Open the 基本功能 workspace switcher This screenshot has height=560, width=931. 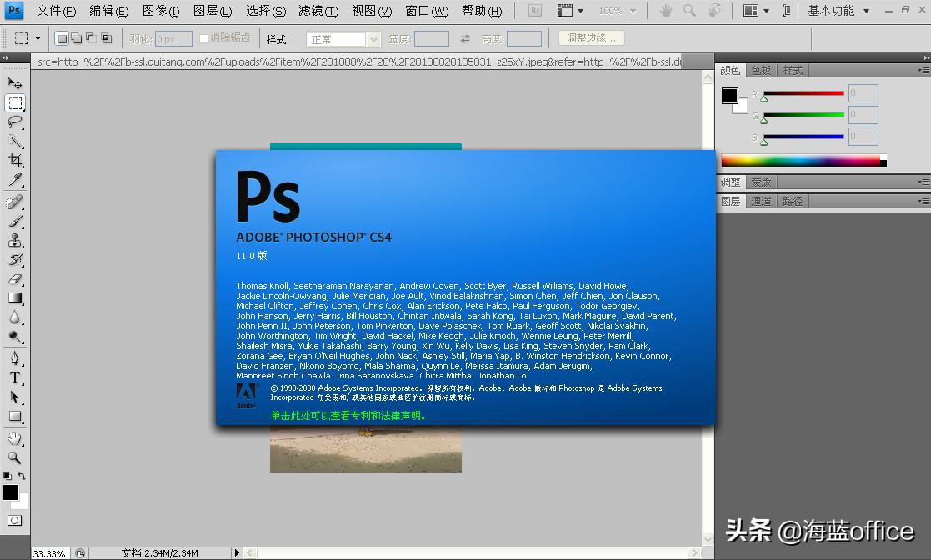833,11
